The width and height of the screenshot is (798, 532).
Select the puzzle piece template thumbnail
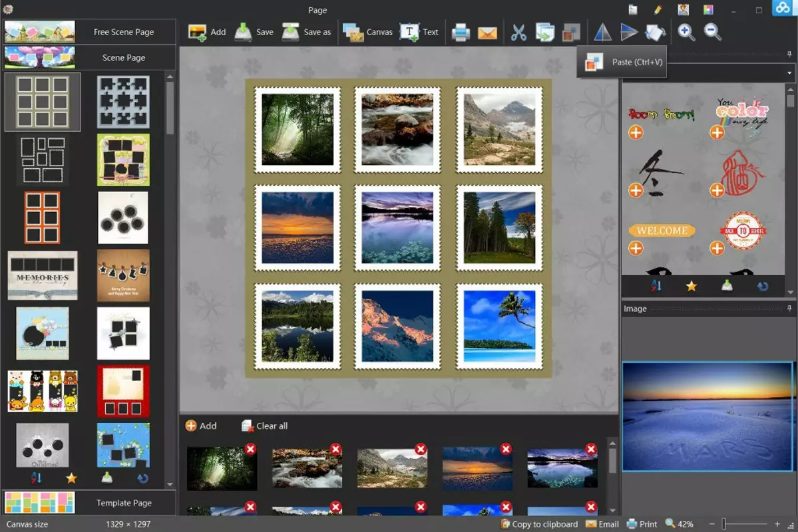[124, 102]
